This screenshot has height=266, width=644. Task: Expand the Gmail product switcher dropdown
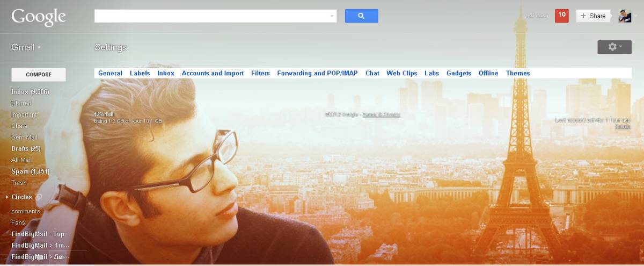tap(26, 47)
